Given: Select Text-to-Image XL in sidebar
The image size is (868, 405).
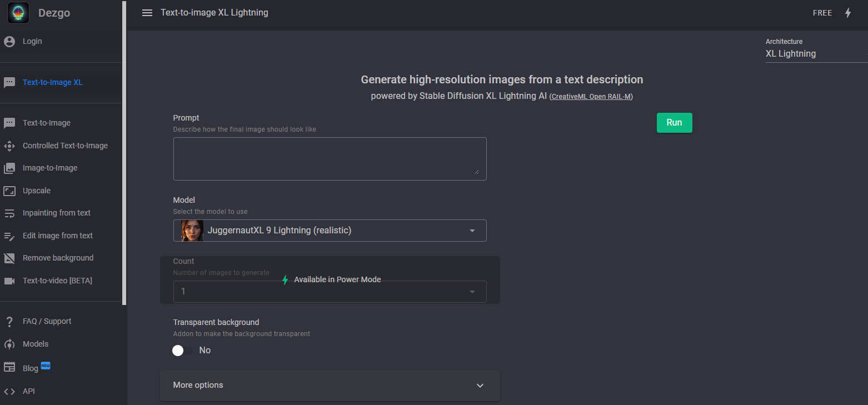Looking at the screenshot, I should (53, 83).
